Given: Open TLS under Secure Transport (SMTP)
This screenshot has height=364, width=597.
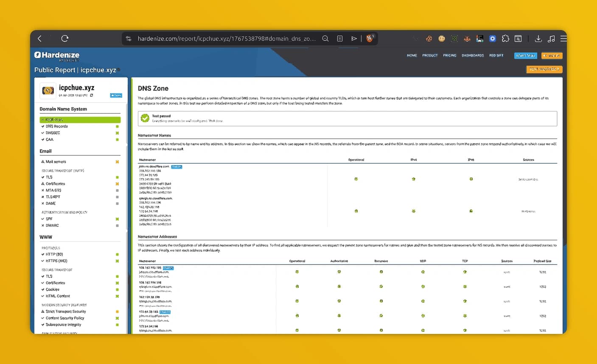Looking at the screenshot, I should click(x=49, y=177).
